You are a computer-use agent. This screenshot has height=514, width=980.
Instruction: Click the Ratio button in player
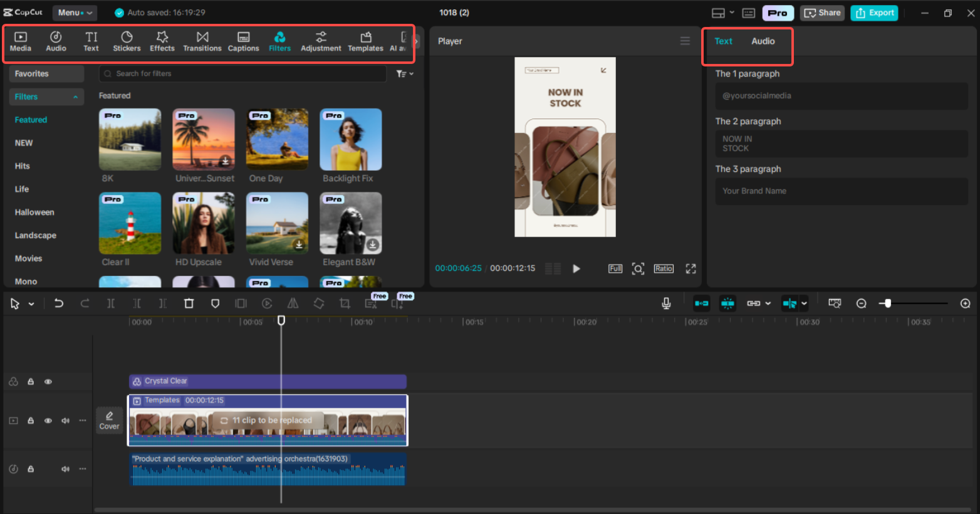[664, 269]
